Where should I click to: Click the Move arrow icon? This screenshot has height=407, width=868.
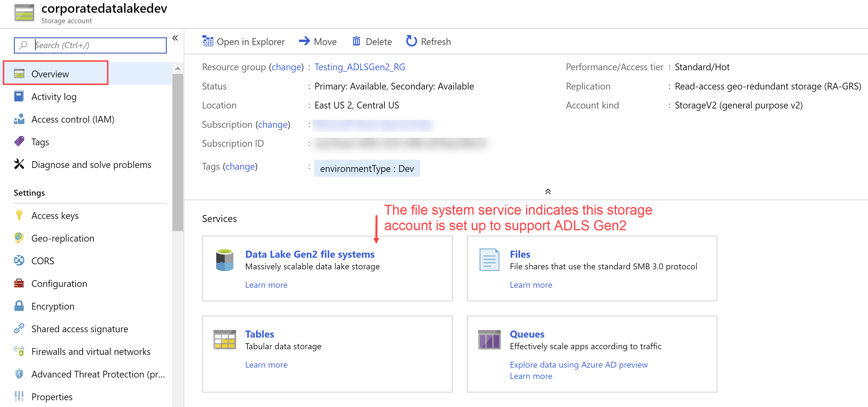coord(304,41)
